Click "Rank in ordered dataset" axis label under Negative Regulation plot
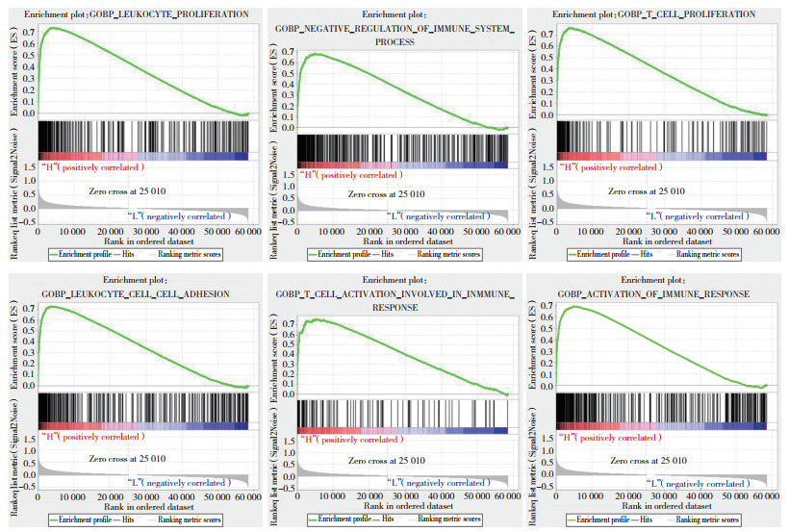The image size is (789, 532). click(x=404, y=242)
